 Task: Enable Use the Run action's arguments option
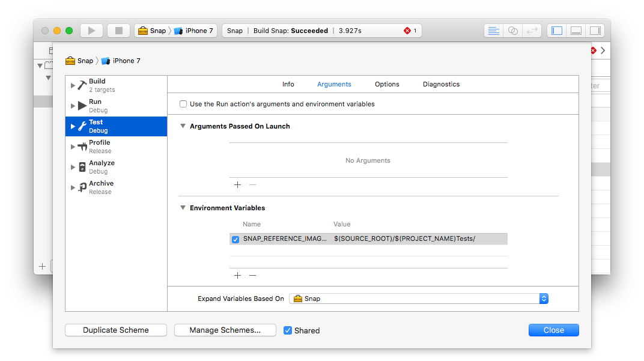[x=183, y=103]
